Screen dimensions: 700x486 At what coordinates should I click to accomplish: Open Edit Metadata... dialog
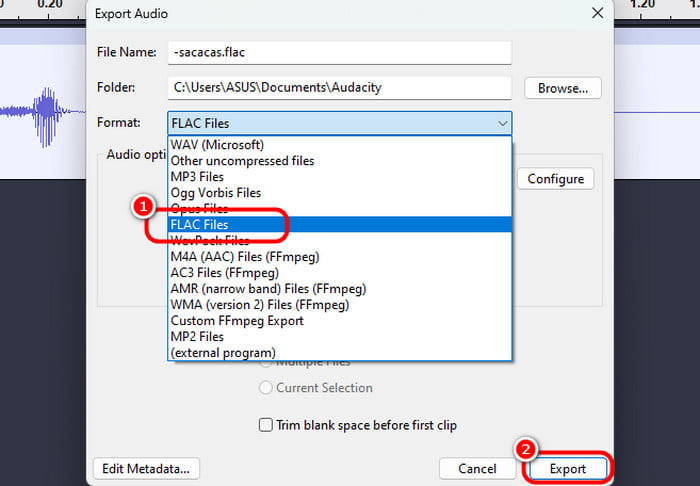(146, 469)
